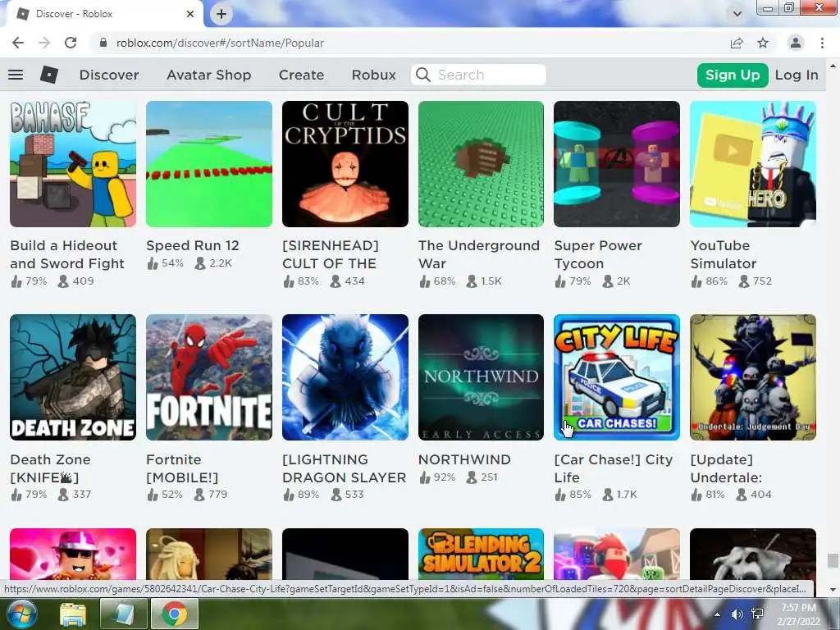Close the Discover - Roblox tab

(190, 14)
